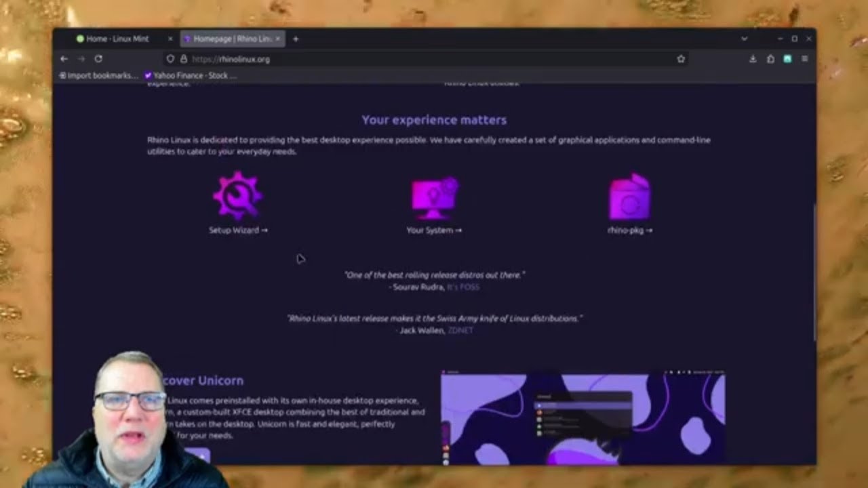The image size is (868, 488).
Task: Open the Yahoo Finance bookmark
Action: 191,75
